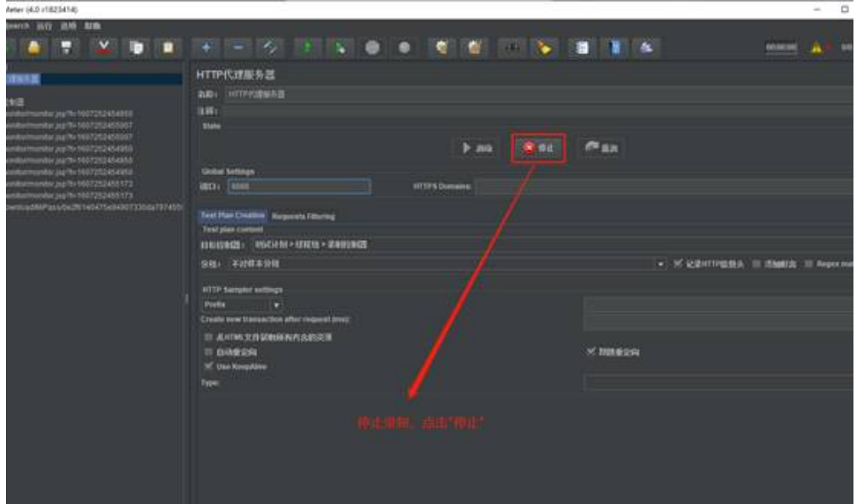Image resolution: width=856 pixels, height=504 pixels.
Task: Toggle 从HTML文件获取所有内含的资源 checkbox
Action: coord(208,337)
